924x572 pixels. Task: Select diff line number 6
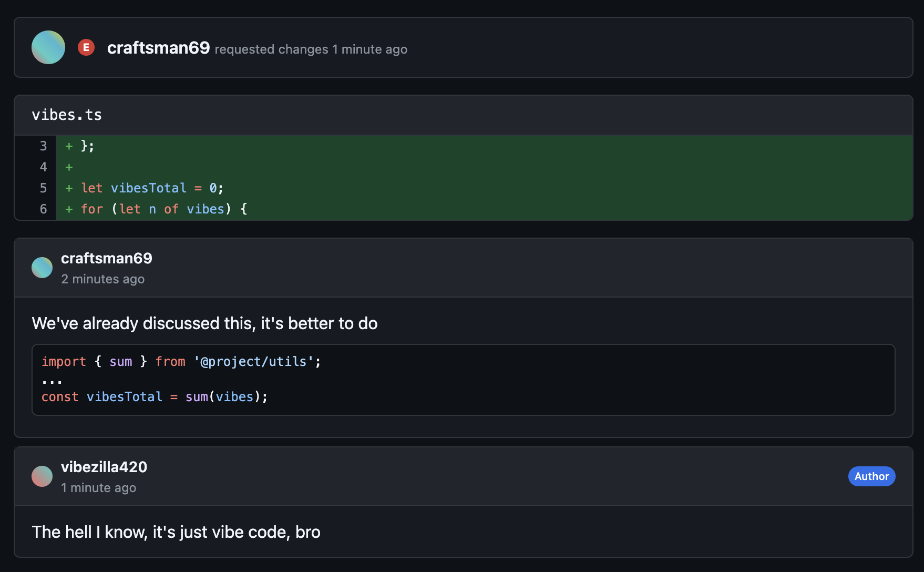(x=43, y=209)
